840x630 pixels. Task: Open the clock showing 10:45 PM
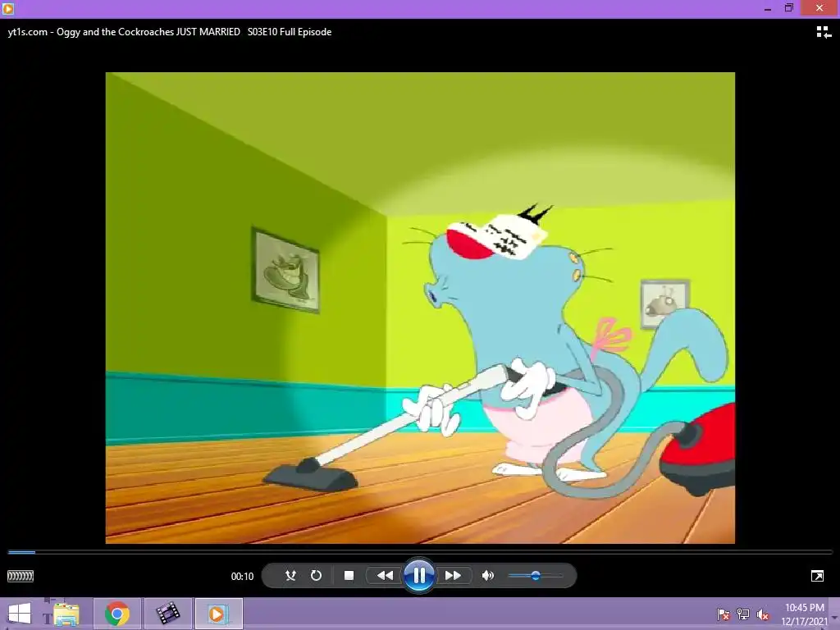(x=804, y=614)
